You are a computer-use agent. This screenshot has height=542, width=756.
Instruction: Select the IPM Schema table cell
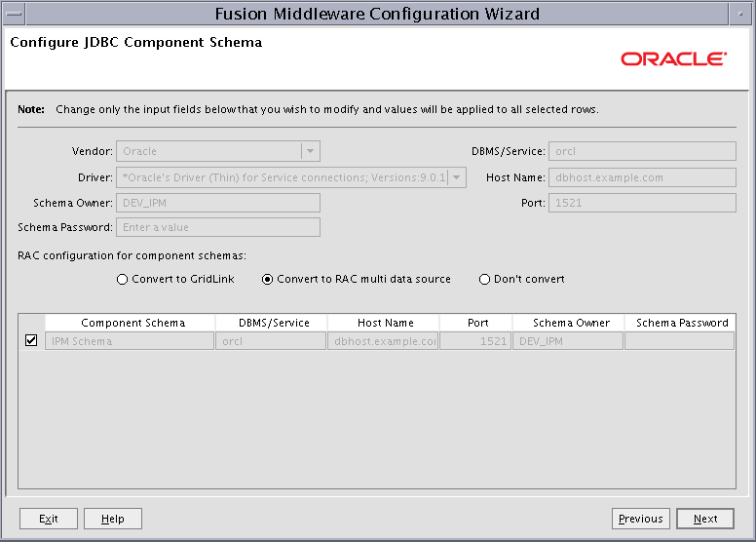point(130,341)
